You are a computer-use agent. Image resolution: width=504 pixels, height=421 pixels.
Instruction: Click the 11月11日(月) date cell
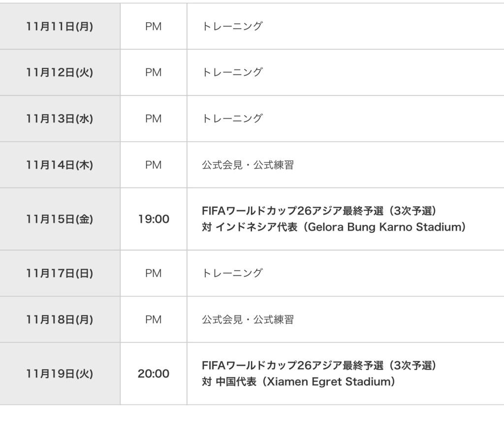point(60,27)
